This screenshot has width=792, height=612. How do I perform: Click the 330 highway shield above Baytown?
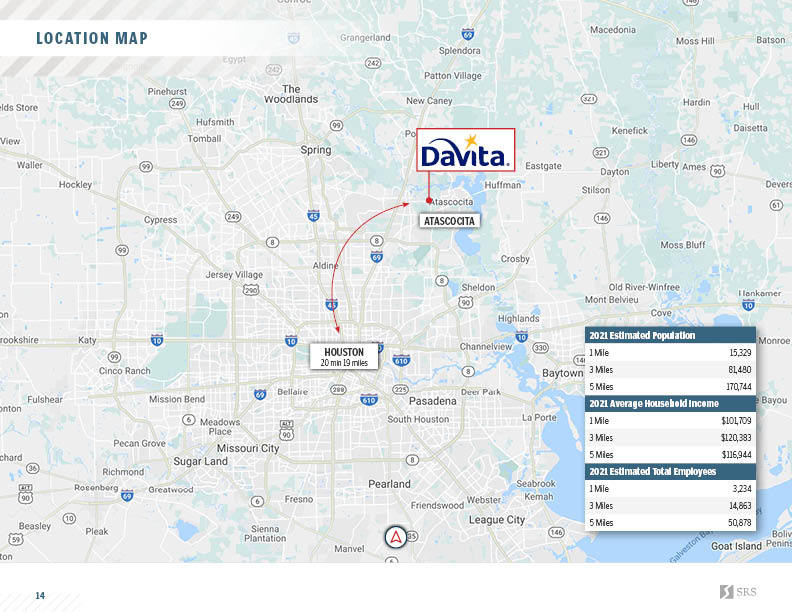(540, 348)
